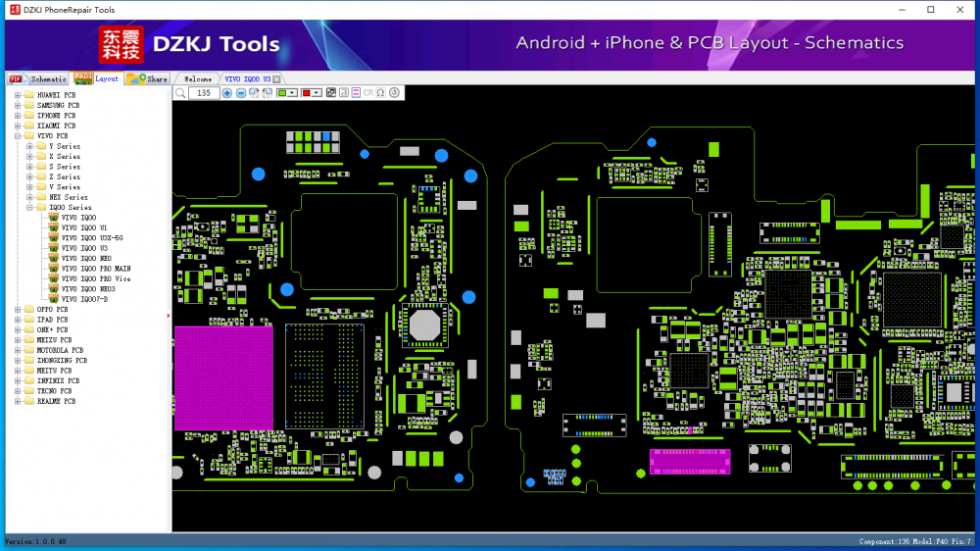Expand the Y Series subfolder
This screenshot has height=551, width=980.
coord(29,146)
